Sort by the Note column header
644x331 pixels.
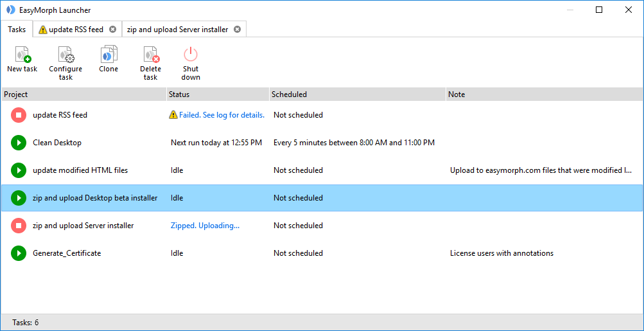[x=544, y=94]
